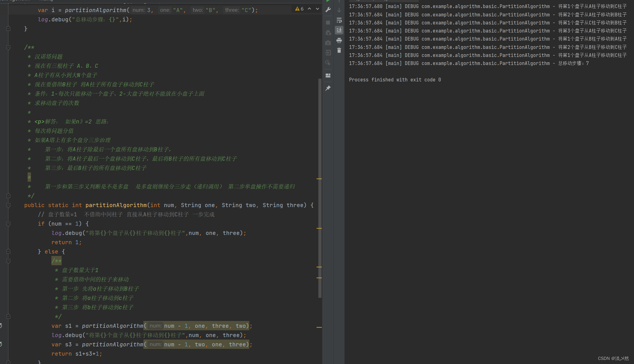Click the fold end marker at '} else {'
Viewport: 634px width, 364px height.
pos(8,251)
